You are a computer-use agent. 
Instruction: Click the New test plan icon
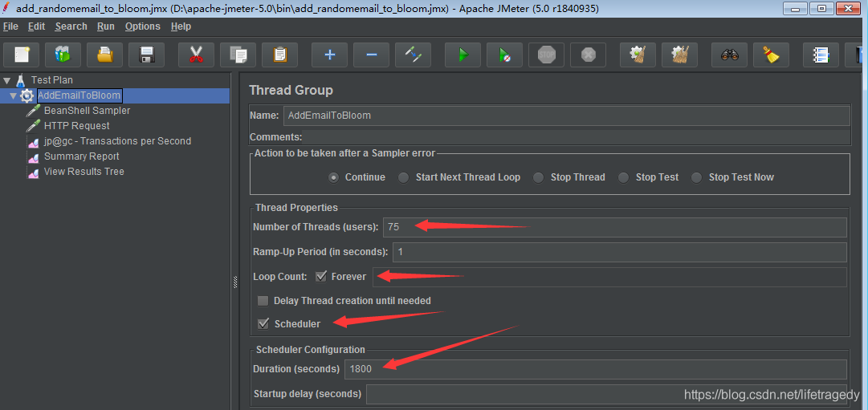click(x=21, y=55)
